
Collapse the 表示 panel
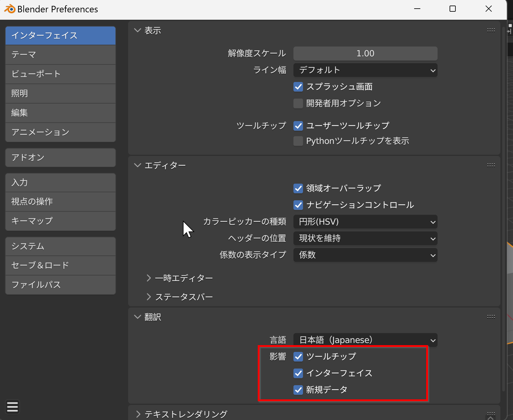click(137, 30)
